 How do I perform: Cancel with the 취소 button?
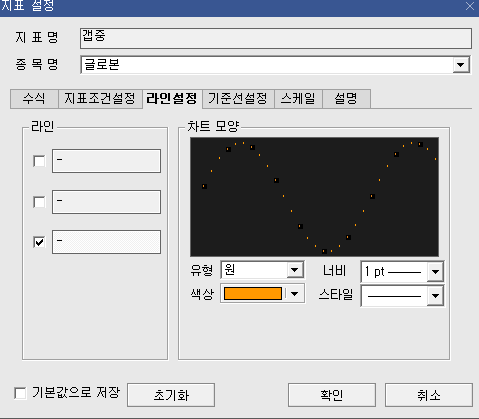[x=429, y=395]
